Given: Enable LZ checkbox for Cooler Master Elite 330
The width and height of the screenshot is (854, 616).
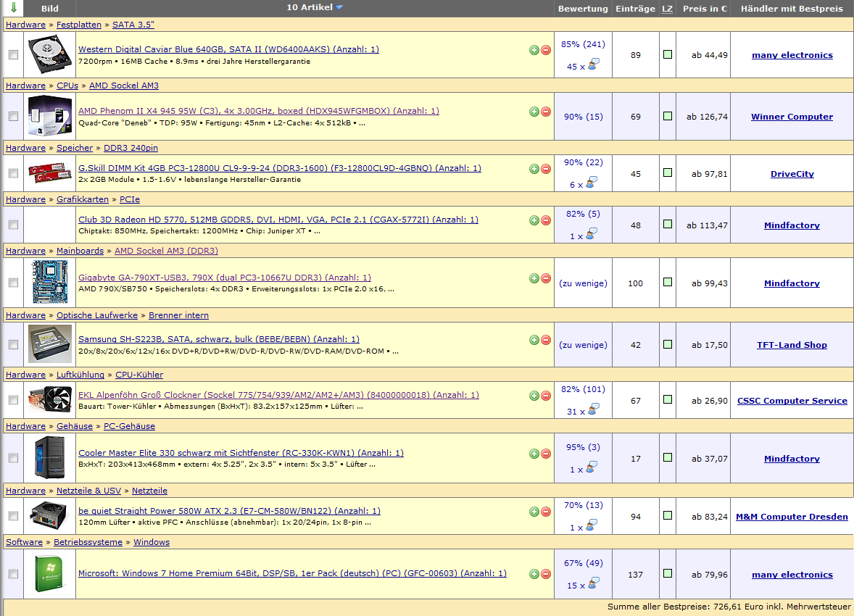Looking at the screenshot, I should click(668, 457).
